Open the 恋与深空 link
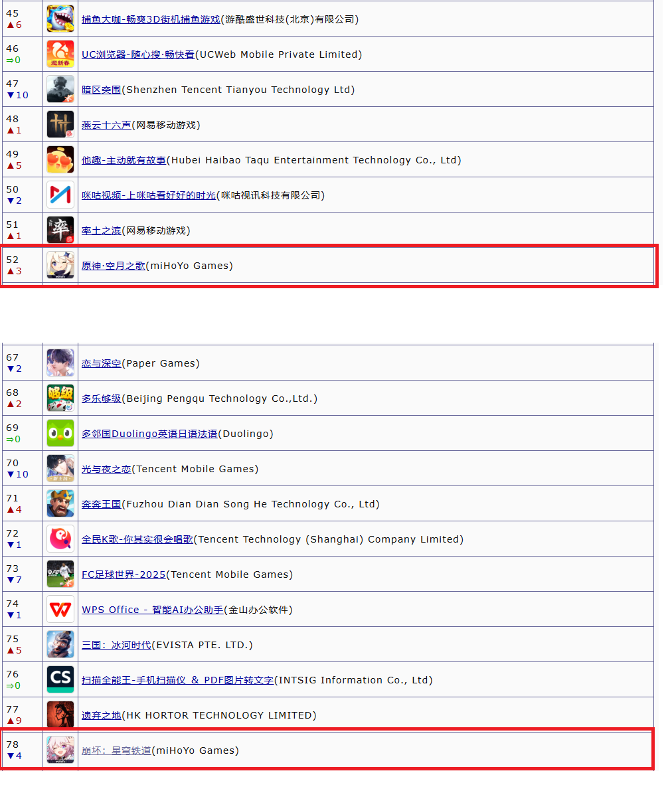The height and width of the screenshot is (785, 672). click(x=102, y=363)
